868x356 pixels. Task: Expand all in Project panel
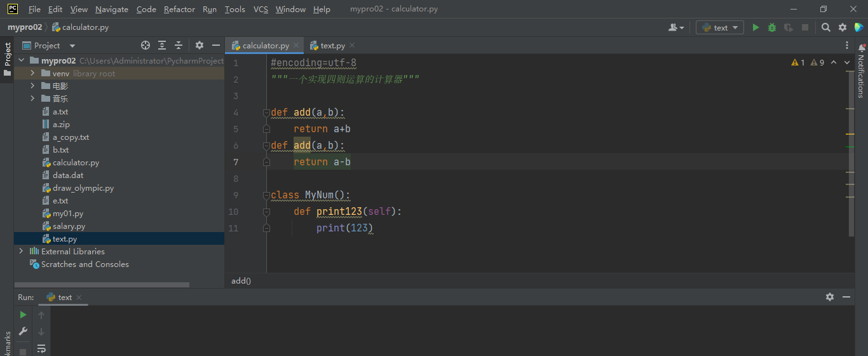click(162, 45)
